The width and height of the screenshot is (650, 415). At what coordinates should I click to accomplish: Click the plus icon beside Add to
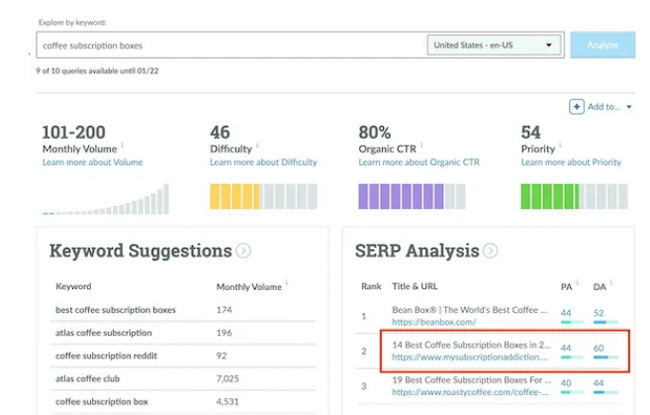click(x=577, y=107)
